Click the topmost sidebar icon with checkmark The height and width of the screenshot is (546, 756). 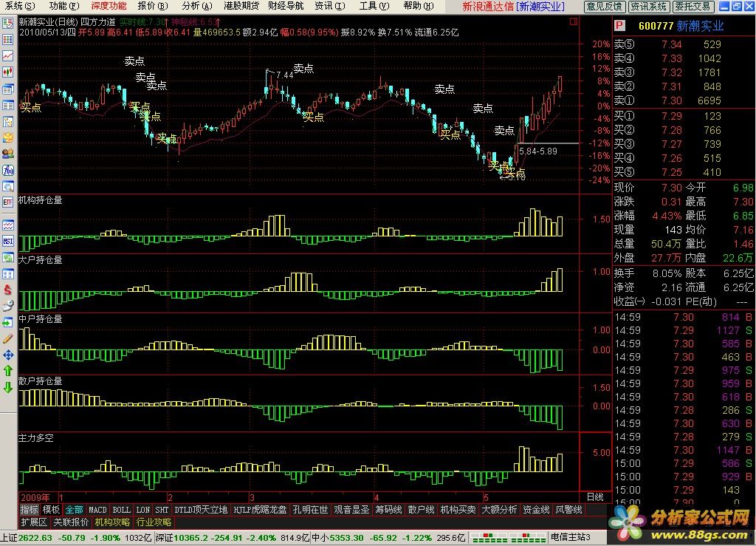click(x=7, y=23)
